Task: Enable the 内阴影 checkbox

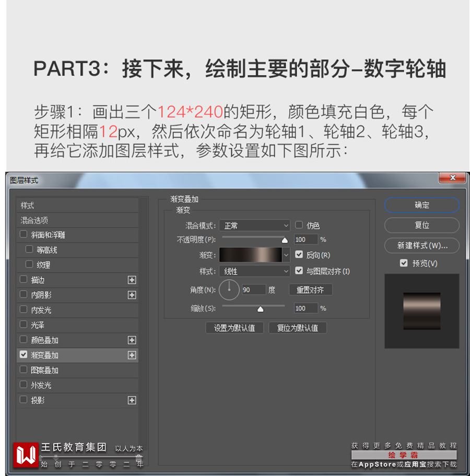Action: click(23, 294)
